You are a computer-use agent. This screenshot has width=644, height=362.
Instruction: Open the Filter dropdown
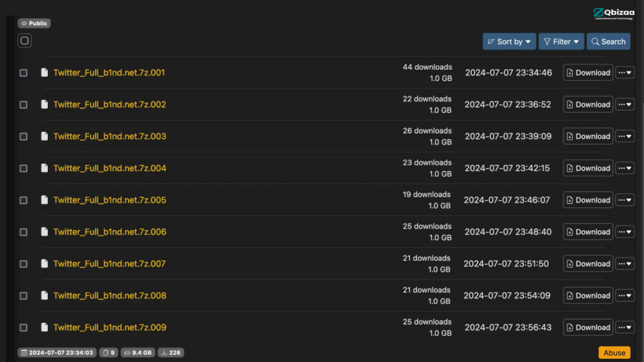pyautogui.click(x=561, y=41)
